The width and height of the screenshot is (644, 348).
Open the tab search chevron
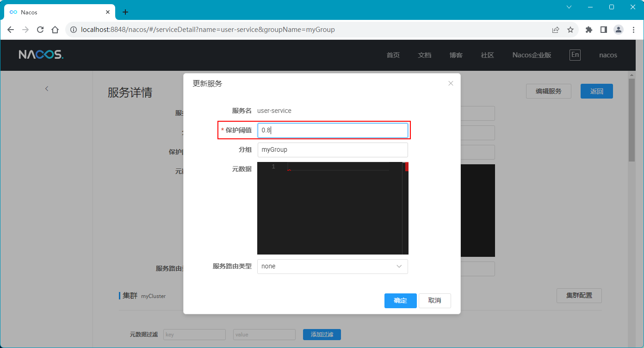[x=569, y=7]
